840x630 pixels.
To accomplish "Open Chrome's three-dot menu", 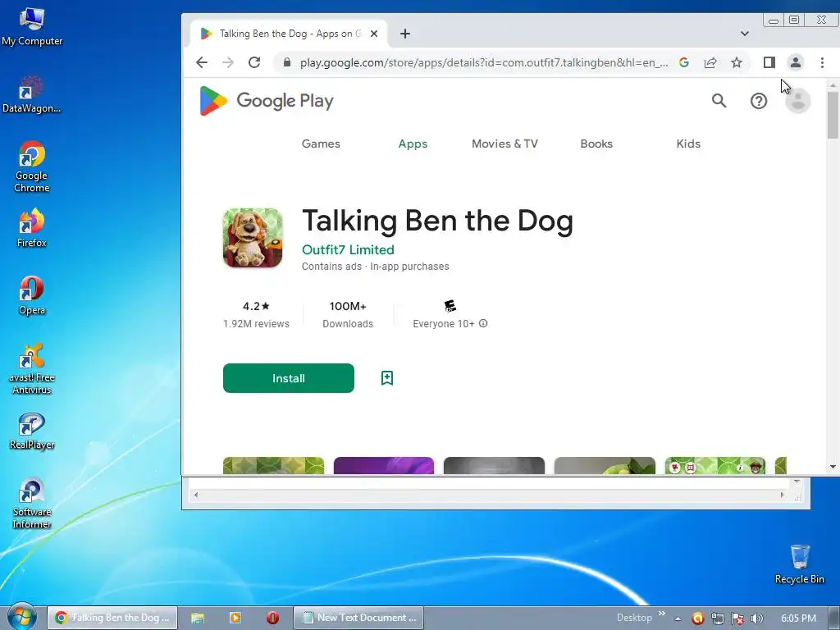I will click(822, 62).
